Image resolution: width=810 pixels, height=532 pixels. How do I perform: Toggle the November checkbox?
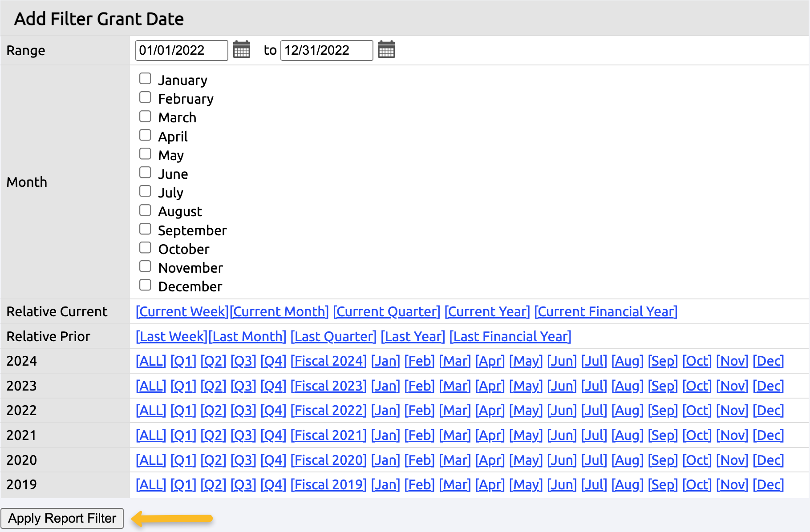tap(145, 266)
